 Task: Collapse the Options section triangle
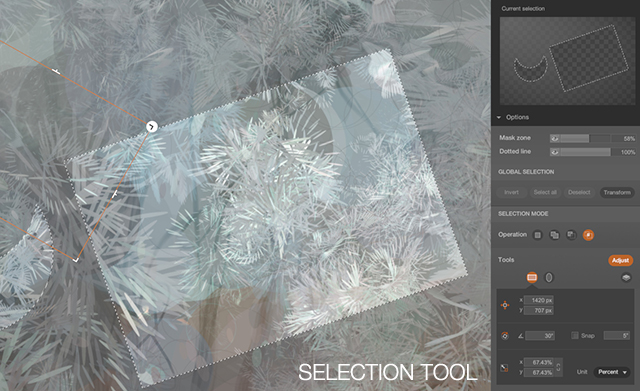point(499,118)
